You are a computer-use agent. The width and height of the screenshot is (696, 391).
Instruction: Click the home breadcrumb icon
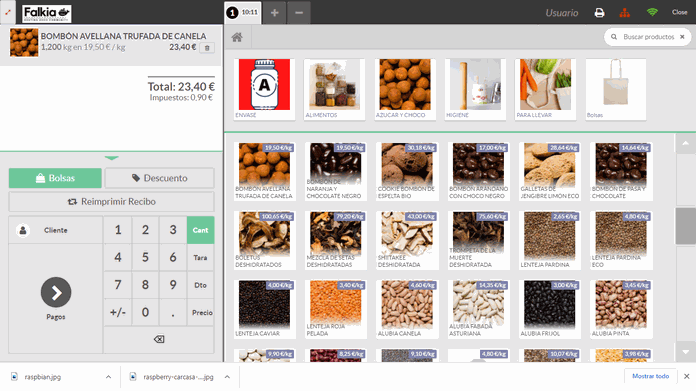point(237,37)
